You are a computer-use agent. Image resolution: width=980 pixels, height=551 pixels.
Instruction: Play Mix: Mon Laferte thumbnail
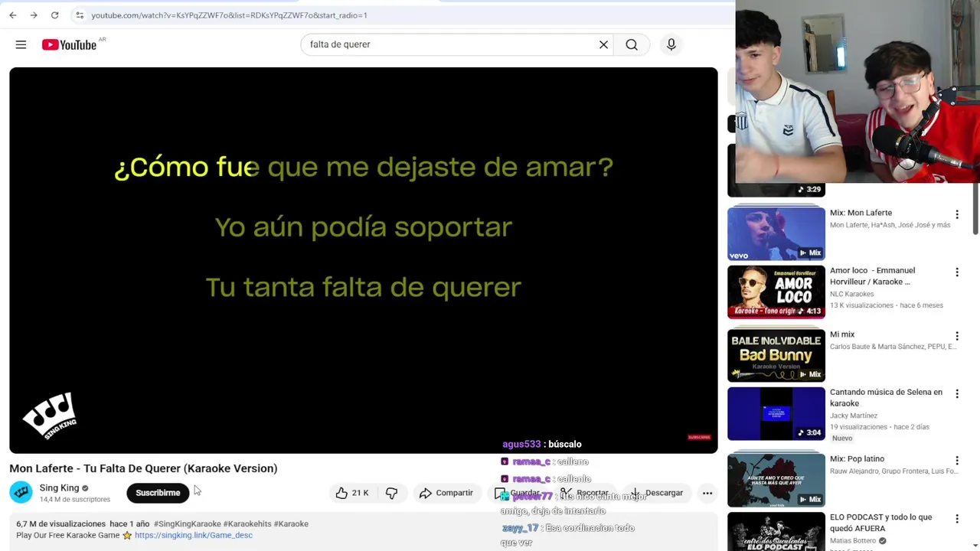(x=776, y=233)
